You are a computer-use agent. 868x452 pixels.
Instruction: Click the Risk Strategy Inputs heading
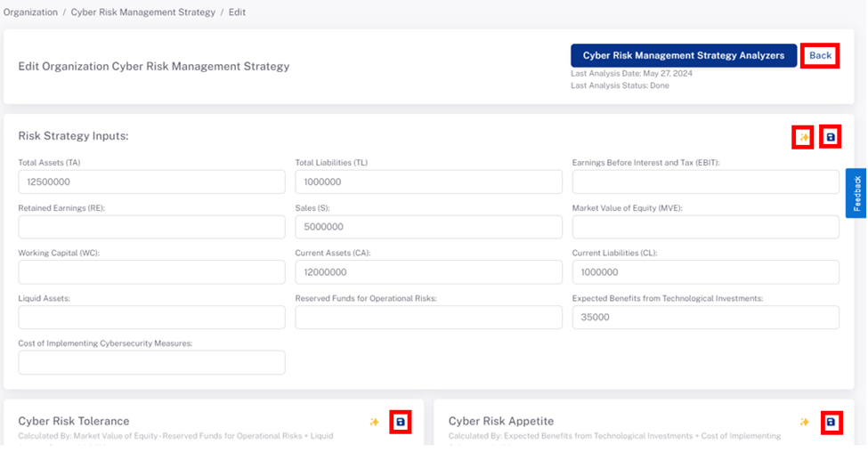(x=73, y=136)
